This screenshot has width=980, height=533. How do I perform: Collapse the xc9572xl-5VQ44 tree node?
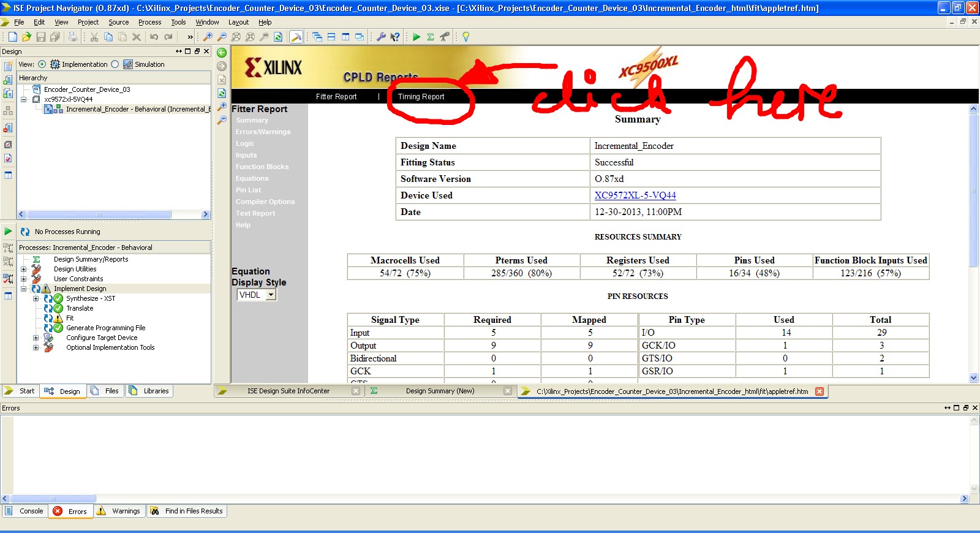[24, 99]
